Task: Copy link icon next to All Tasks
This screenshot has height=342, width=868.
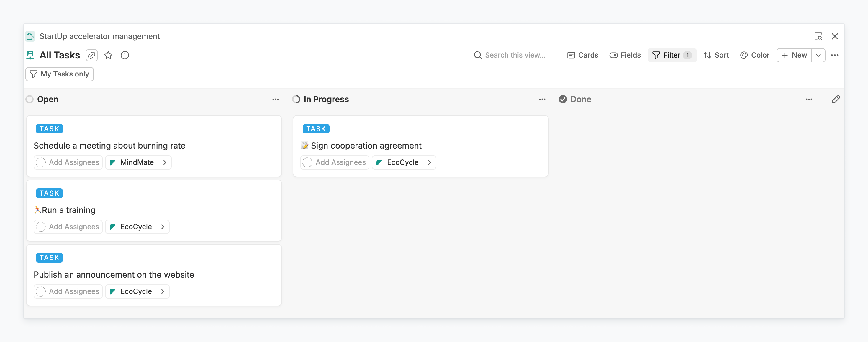Action: 92,55
